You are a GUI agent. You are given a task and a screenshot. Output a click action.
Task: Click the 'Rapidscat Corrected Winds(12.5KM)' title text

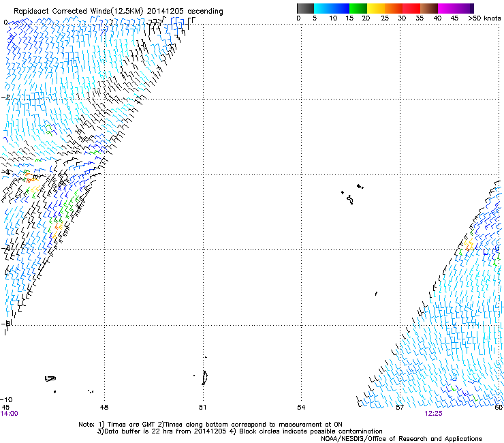pyautogui.click(x=78, y=12)
